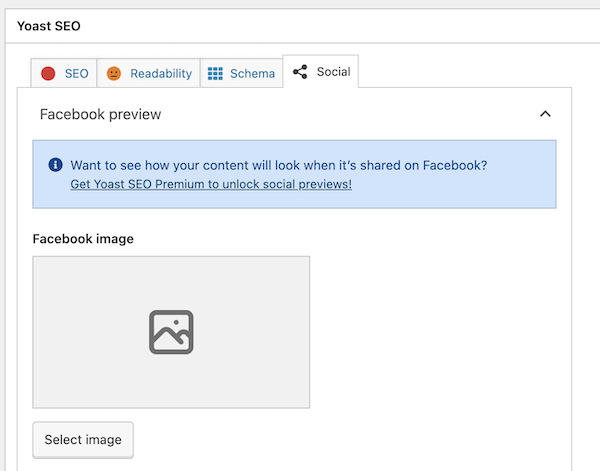This screenshot has height=471, width=600.
Task: Open the SEO tab
Action: click(x=64, y=73)
